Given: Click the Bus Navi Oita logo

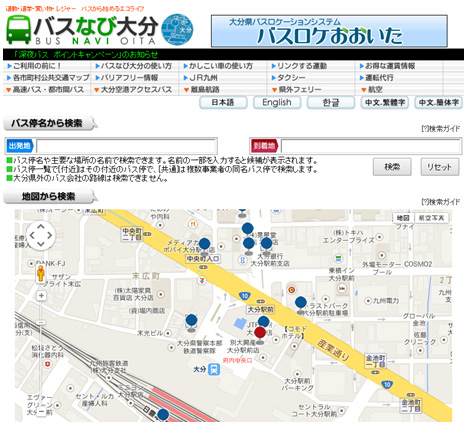Looking at the screenshot, I should point(100,30).
